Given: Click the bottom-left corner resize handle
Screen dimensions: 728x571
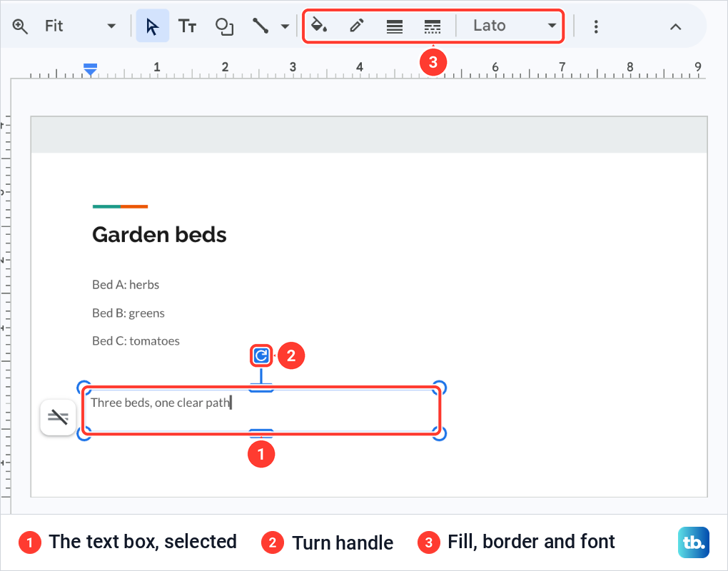Looking at the screenshot, I should pyautogui.click(x=84, y=433).
